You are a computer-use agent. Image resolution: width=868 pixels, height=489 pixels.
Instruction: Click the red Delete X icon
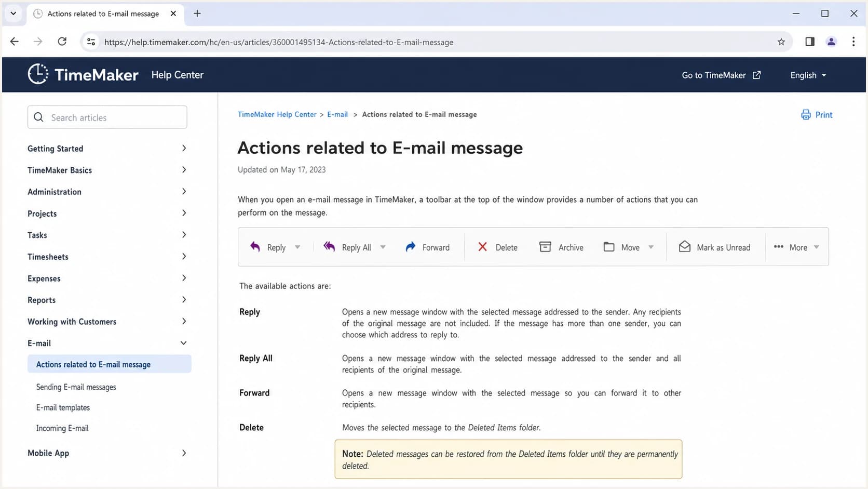click(482, 247)
